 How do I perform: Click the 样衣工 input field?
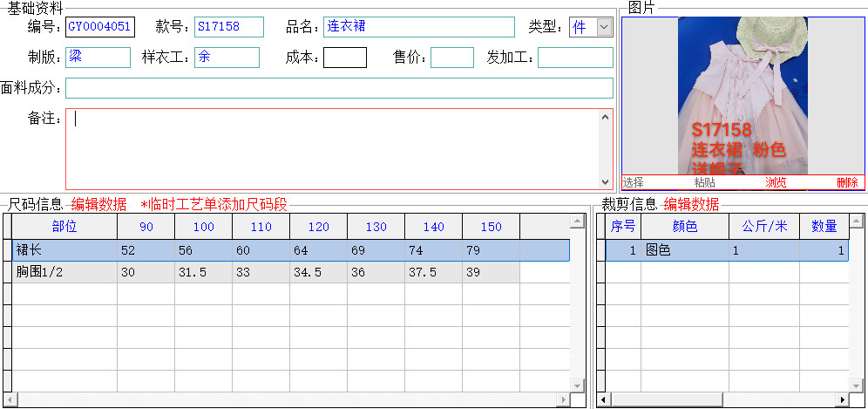click(x=227, y=58)
